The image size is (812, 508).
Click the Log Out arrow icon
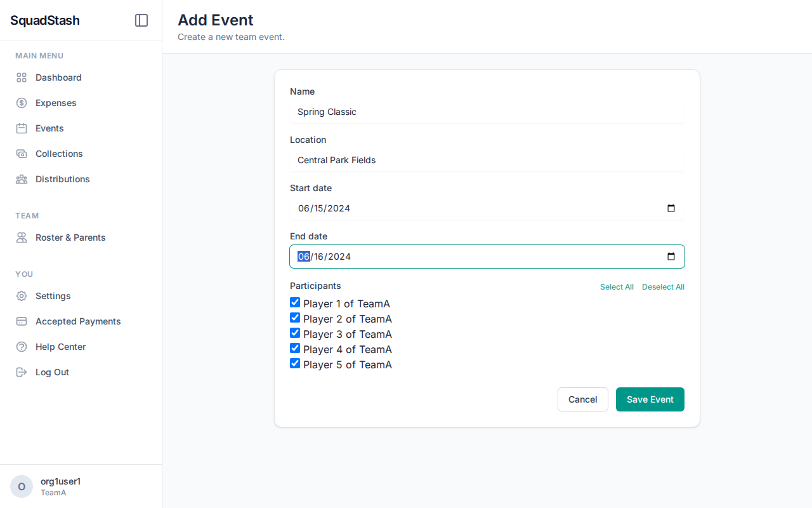[21, 371]
